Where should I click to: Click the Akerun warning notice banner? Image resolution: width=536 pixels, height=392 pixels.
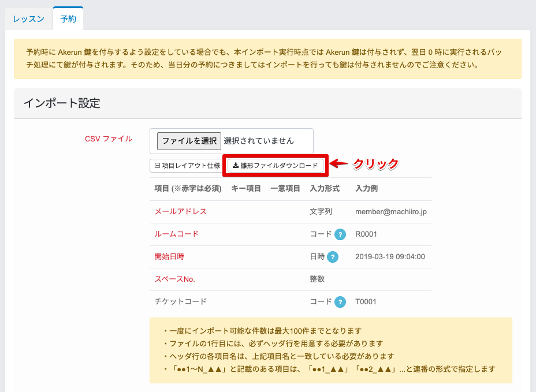pyautogui.click(x=268, y=59)
